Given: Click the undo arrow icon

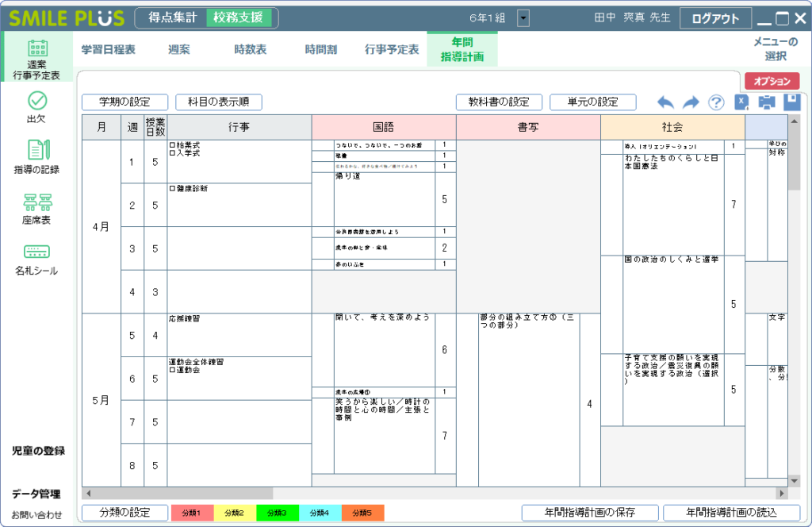Looking at the screenshot, I should tap(665, 102).
